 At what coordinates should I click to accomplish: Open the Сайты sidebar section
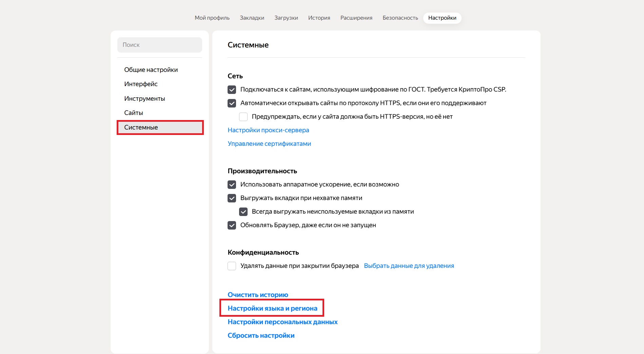pos(134,113)
